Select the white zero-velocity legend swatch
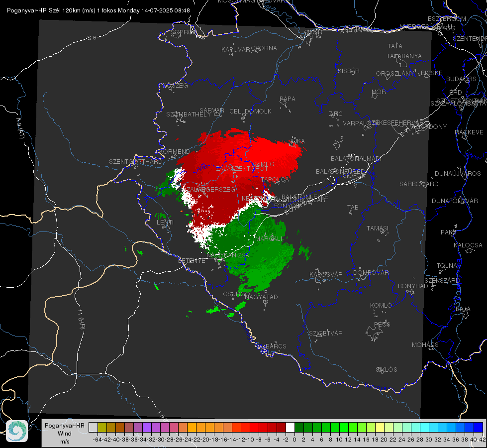 pyautogui.click(x=290, y=427)
